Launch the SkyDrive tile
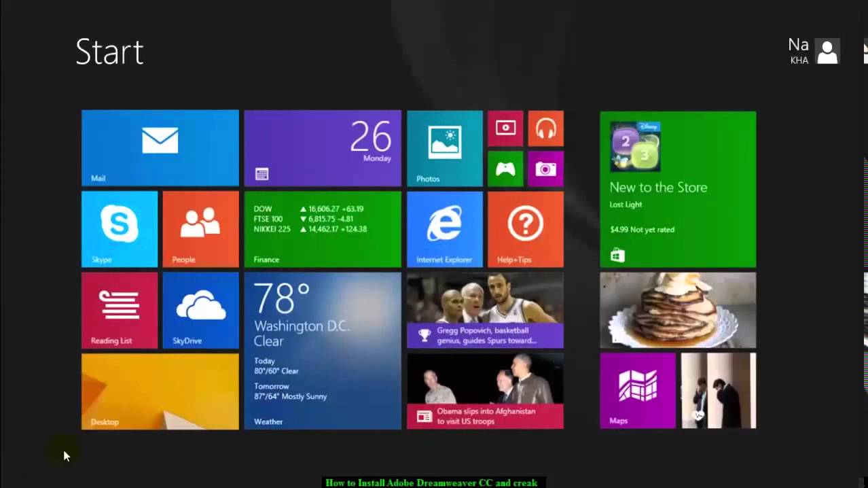Viewport: 868px width, 488px height. tap(201, 311)
